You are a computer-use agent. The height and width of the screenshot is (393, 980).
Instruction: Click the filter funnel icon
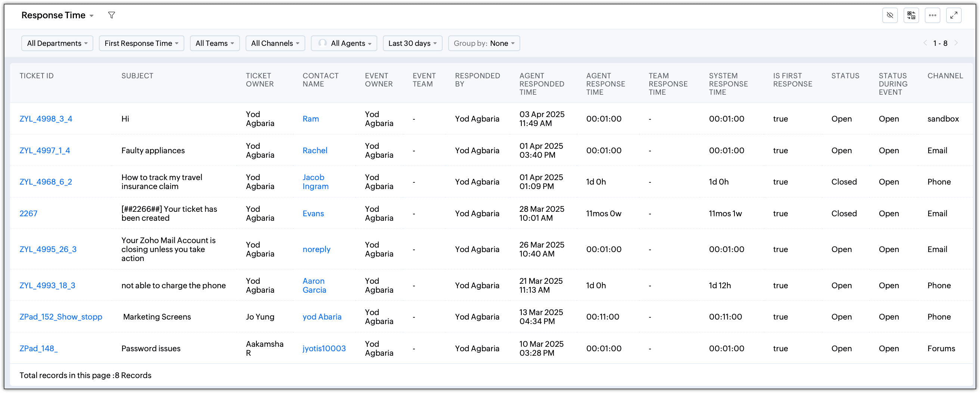[111, 15]
